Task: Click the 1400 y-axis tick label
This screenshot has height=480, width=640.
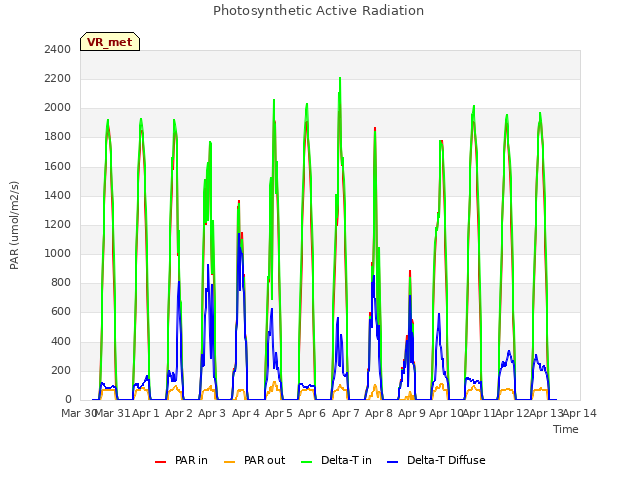Action: [x=58, y=195]
